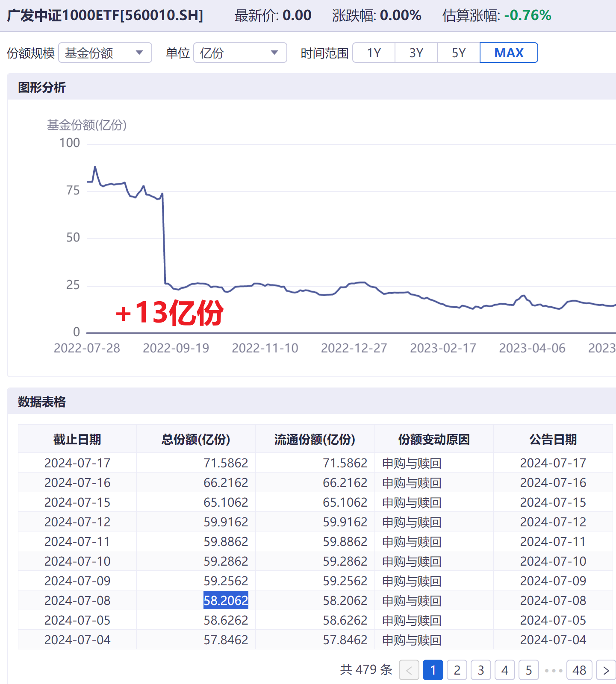Select the 1Y time range

[x=374, y=53]
